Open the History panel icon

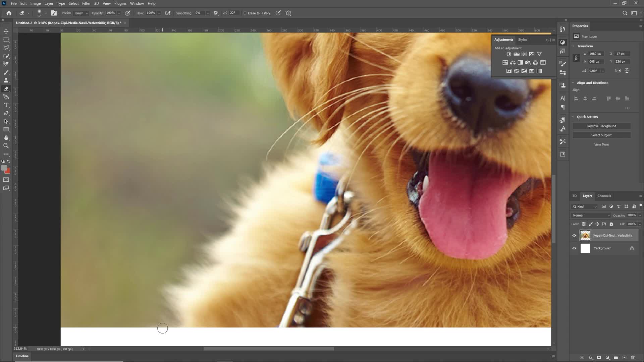562,29
